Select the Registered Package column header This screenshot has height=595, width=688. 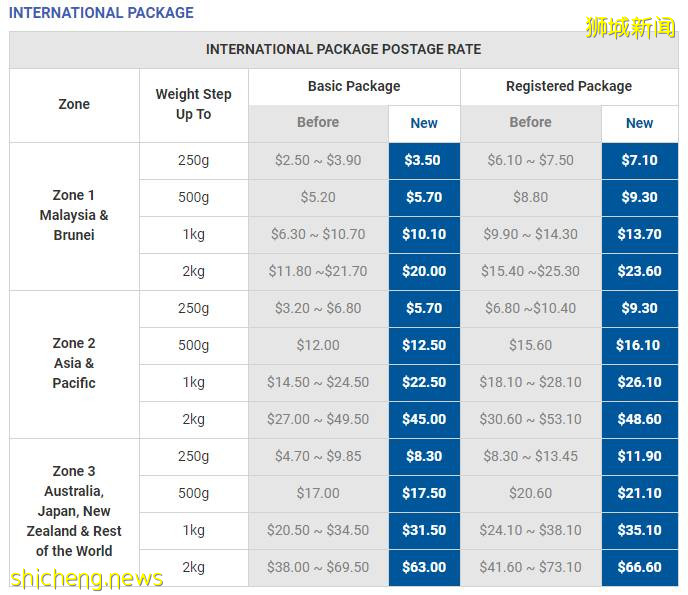[x=568, y=86]
